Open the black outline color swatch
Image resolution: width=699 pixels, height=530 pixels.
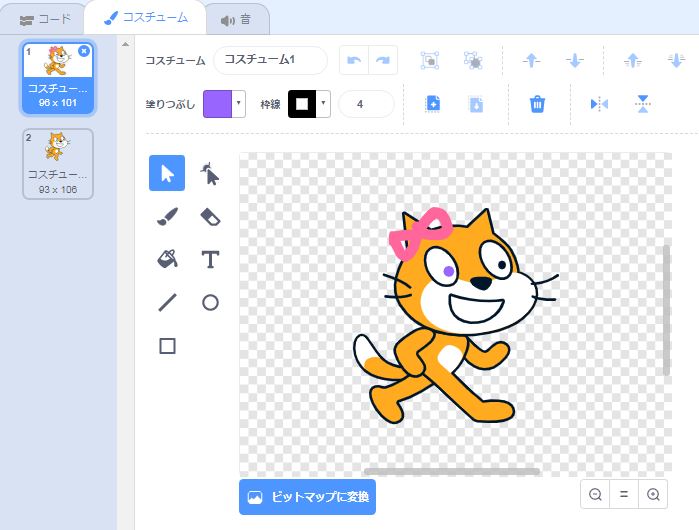[x=302, y=104]
